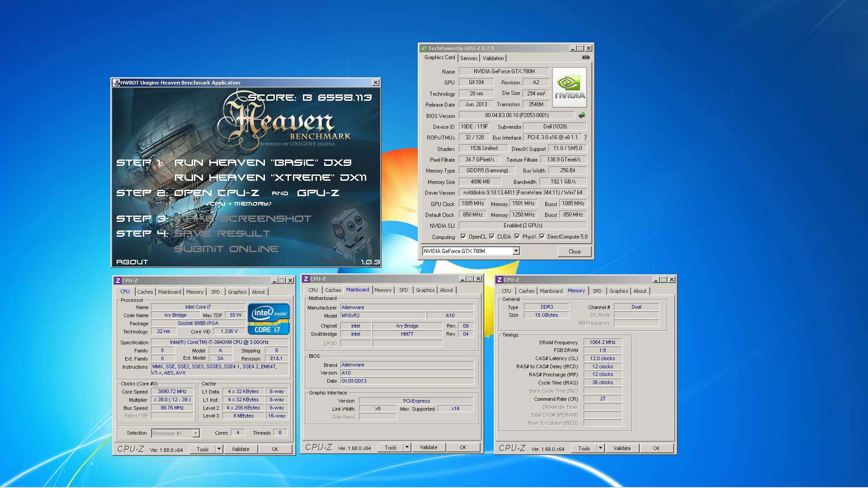
Task: Click the CPU-Z Z icon in Mainboard window
Action: tap(306, 279)
